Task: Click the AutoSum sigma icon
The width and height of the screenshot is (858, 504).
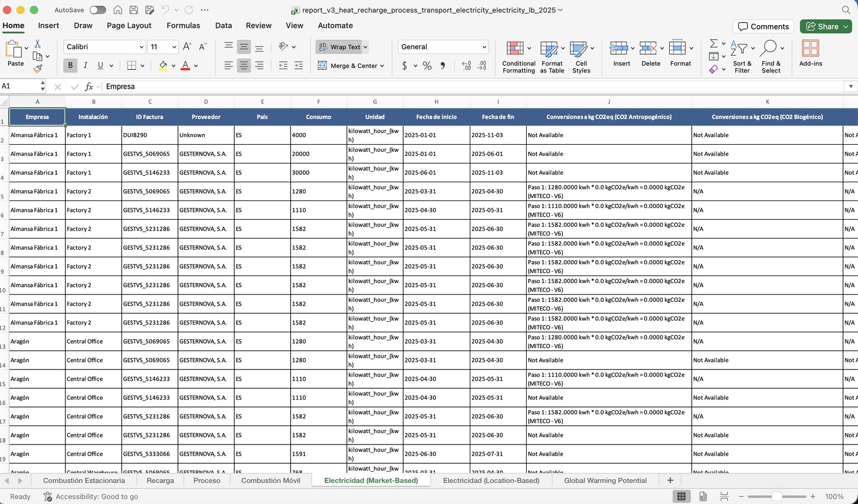Action: [714, 43]
